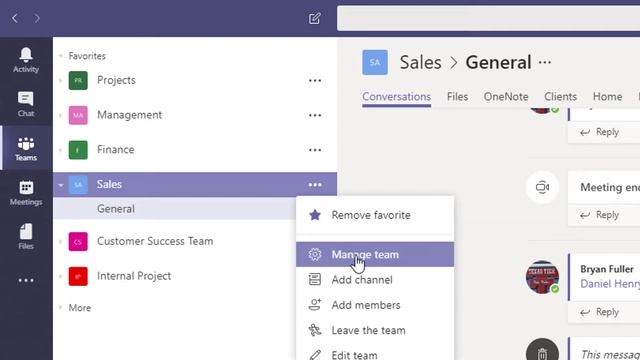Expand Customer Success Team channels
The width and height of the screenshot is (640, 360).
point(60,241)
